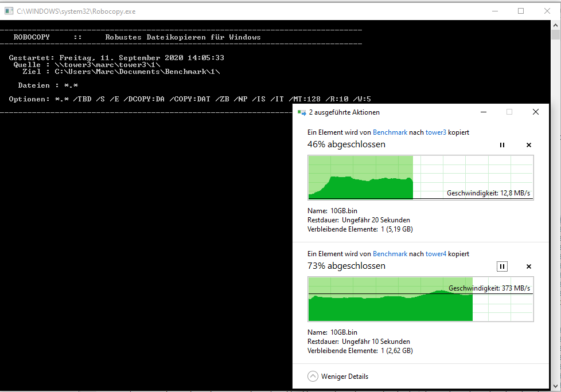The width and height of the screenshot is (561, 392).
Task: Click 'Verbleibende Elemente: 1 (5,19 GB)' text
Action: 360,229
